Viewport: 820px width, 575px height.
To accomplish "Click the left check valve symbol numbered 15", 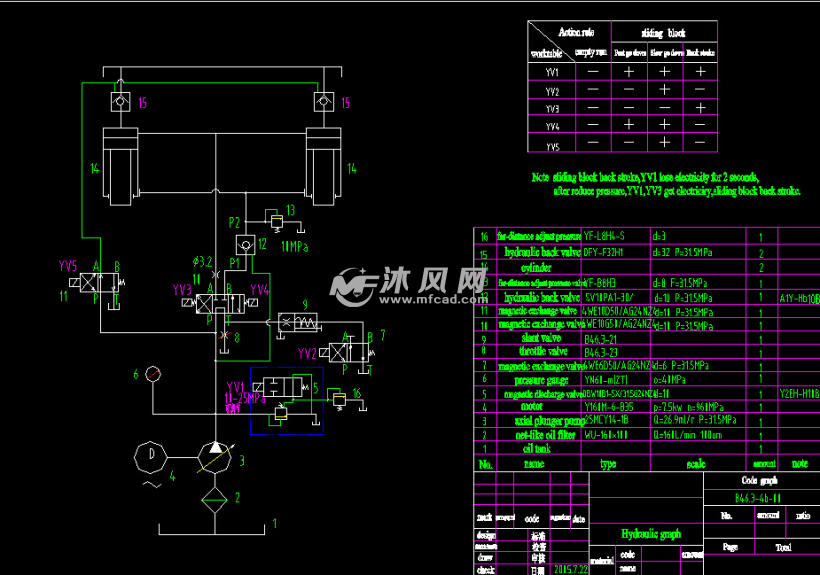I will coord(120,101).
